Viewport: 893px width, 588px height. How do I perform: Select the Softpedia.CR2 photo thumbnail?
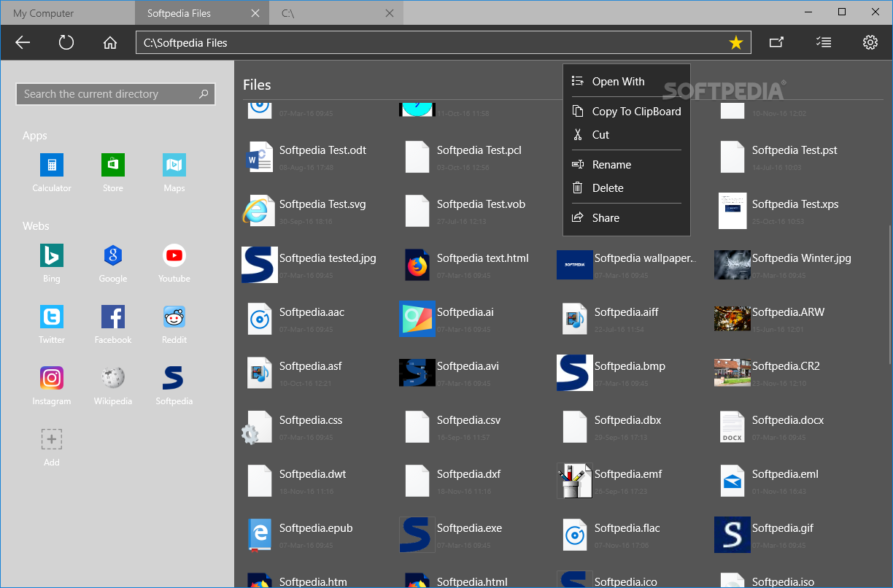coord(732,373)
